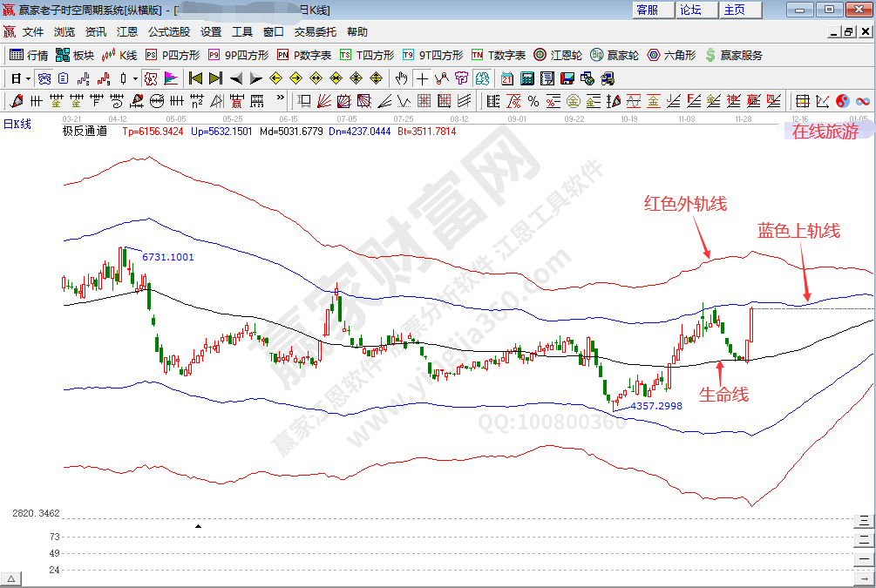Open the 交易委托 menu
876x588 pixels.
click(315, 32)
